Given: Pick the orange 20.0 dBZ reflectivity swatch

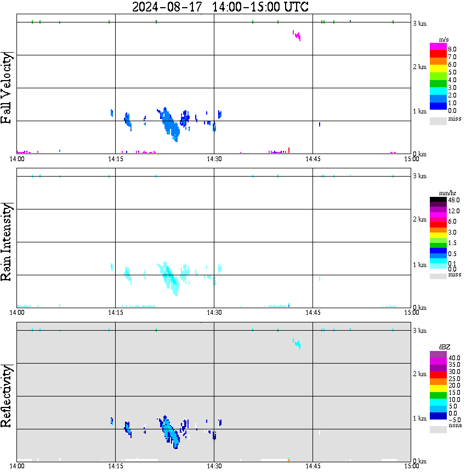Looking at the screenshot, I should coord(438,382).
